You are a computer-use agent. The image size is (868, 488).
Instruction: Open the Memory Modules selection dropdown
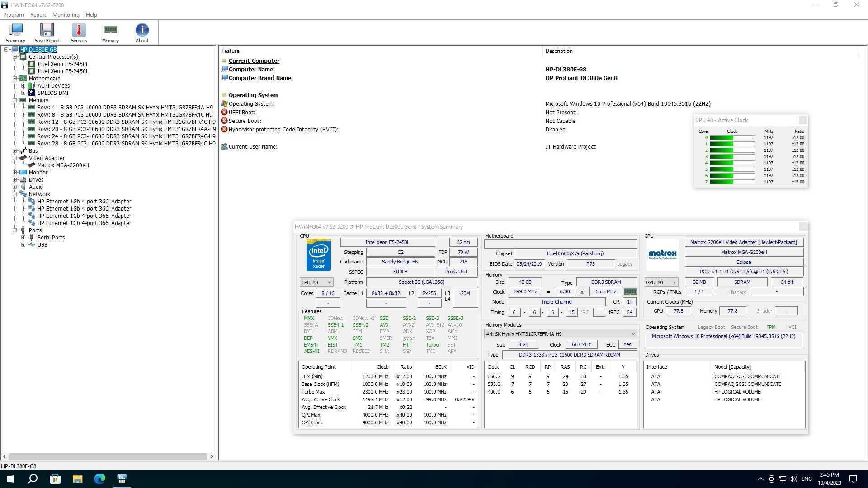click(561, 334)
